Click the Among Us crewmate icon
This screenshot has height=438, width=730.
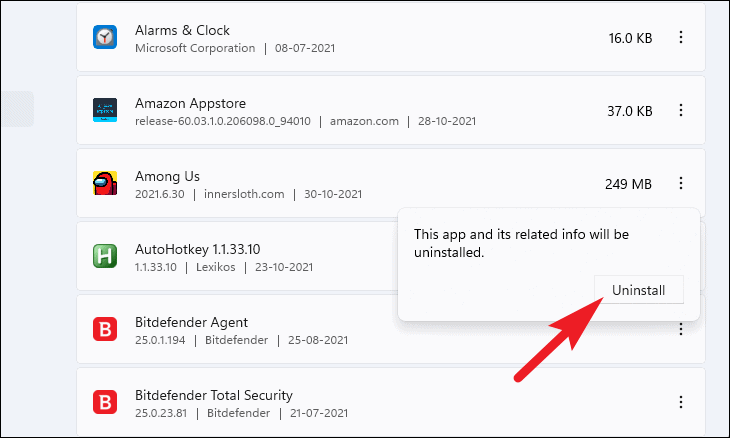pyautogui.click(x=105, y=183)
